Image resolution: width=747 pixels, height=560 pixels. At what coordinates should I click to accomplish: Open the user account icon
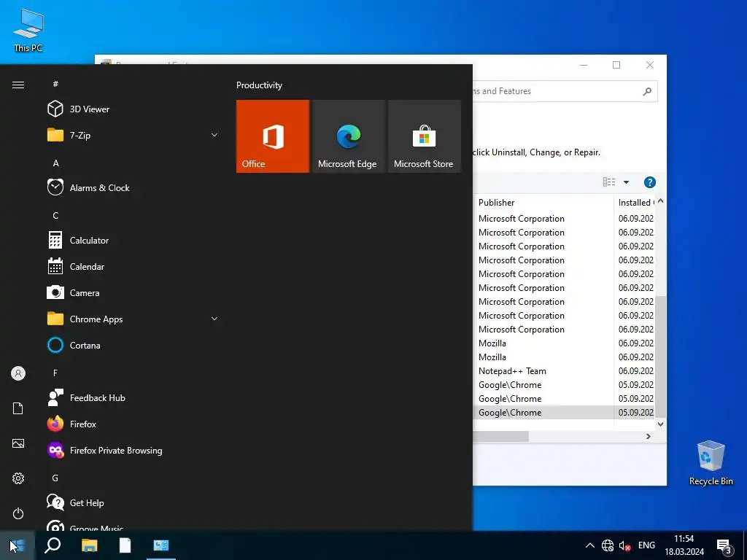coord(18,373)
